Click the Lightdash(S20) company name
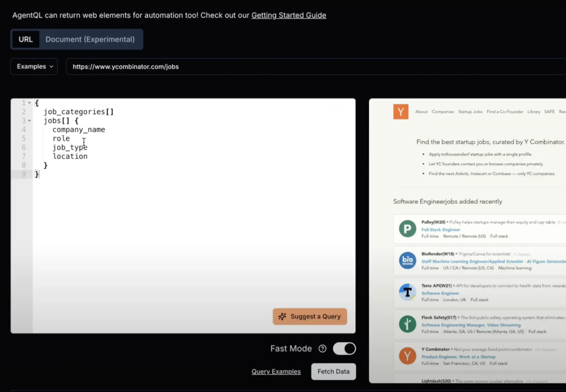The width and height of the screenshot is (566, 392). pyautogui.click(x=436, y=381)
